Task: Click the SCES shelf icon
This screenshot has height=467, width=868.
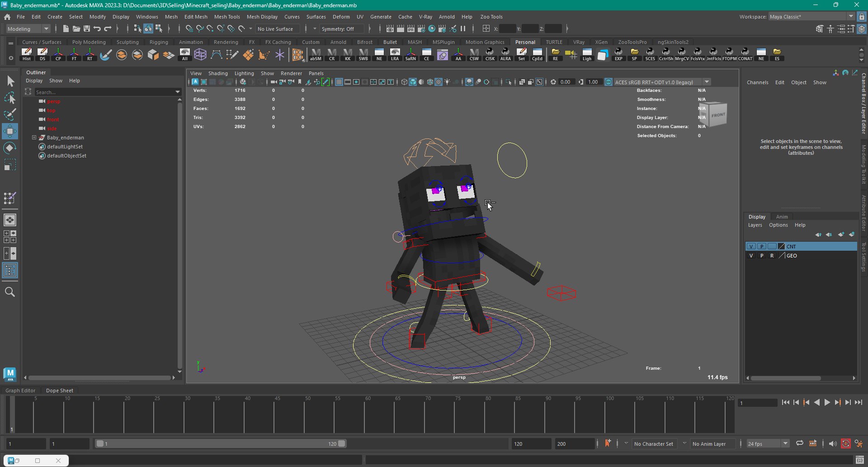Action: tap(650, 54)
